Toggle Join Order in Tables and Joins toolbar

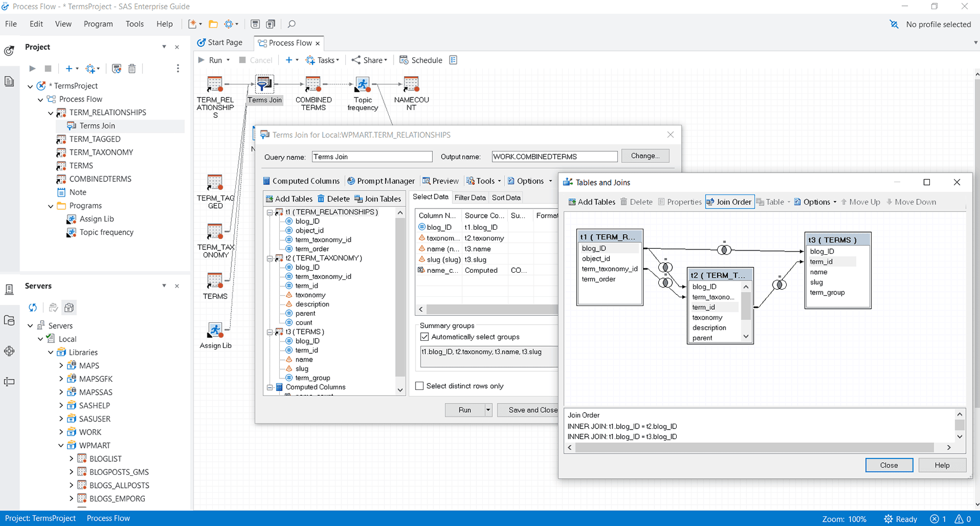730,202
